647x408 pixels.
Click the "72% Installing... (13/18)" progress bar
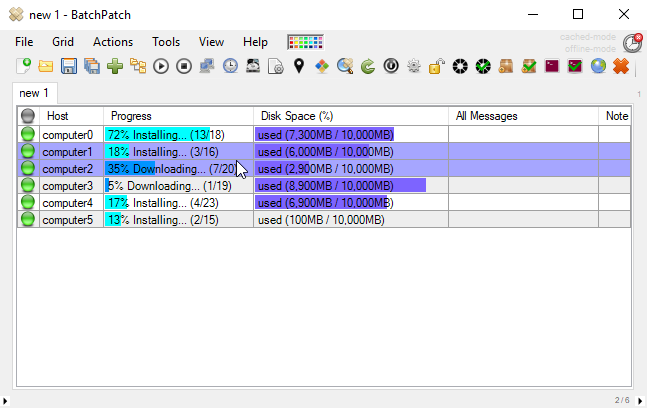coord(178,135)
